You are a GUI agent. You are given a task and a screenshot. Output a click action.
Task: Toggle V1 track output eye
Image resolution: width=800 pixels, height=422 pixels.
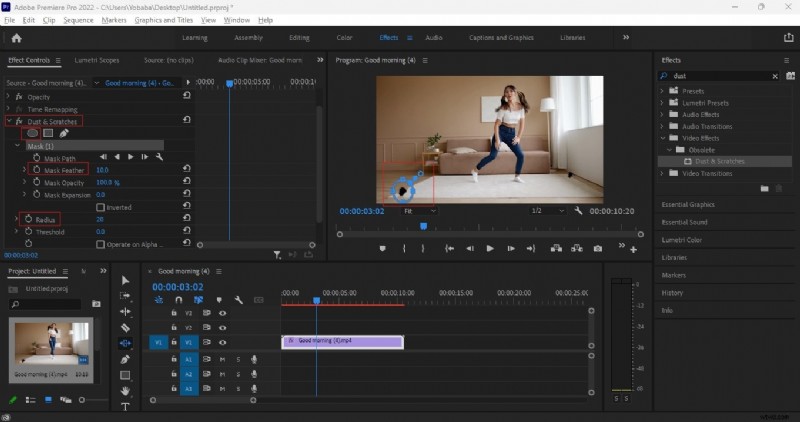pyautogui.click(x=222, y=342)
